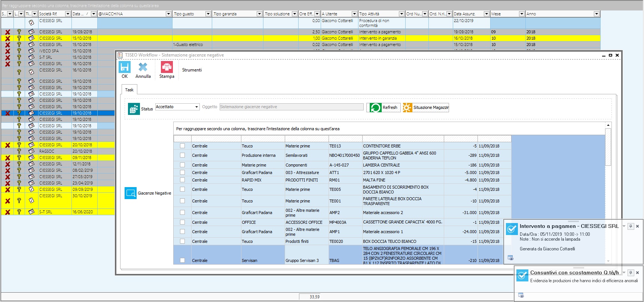
Task: Click the type icon in the first CIESSEGI SRL row without date
Action: pos(31,22)
